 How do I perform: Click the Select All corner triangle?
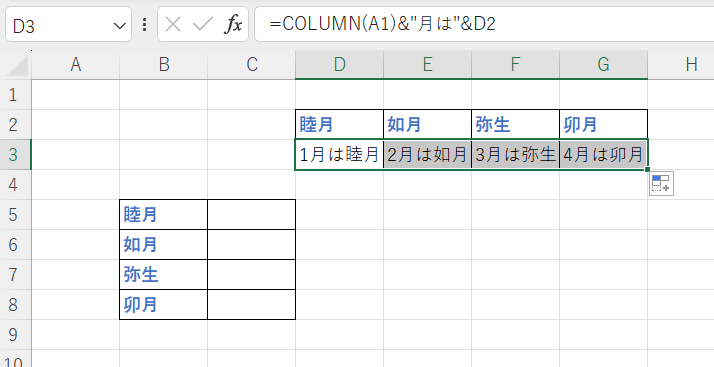18,66
